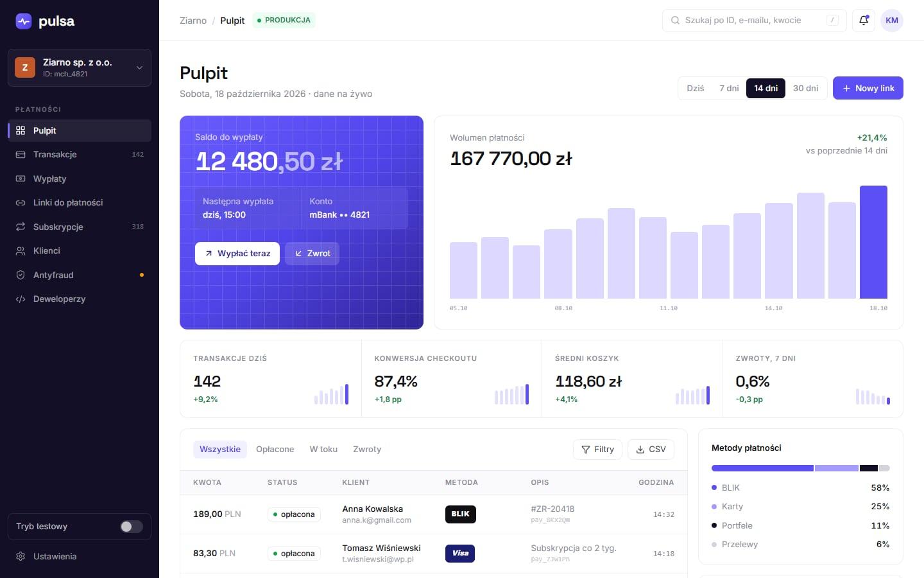Click the Zwrot button
Viewport: 924px width, 578px height.
pos(312,254)
